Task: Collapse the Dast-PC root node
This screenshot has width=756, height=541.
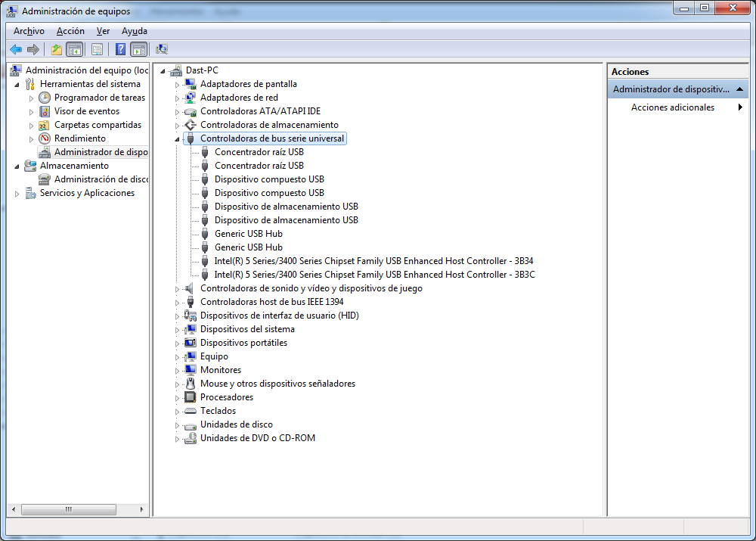Action: coord(163,71)
